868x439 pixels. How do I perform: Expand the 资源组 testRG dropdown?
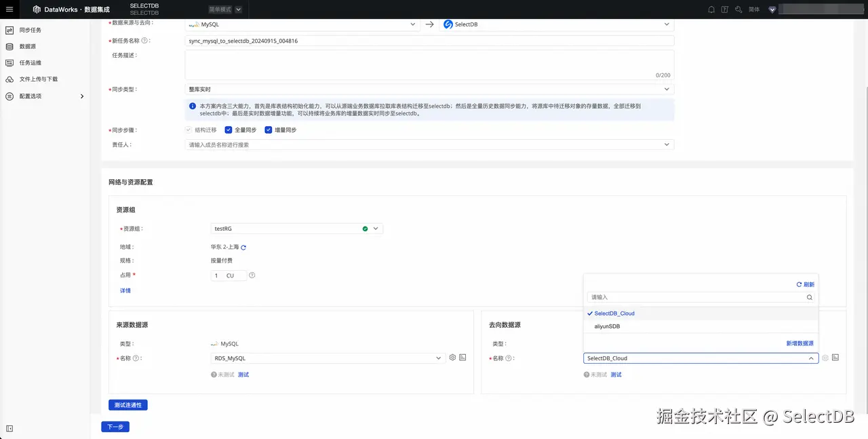point(376,229)
